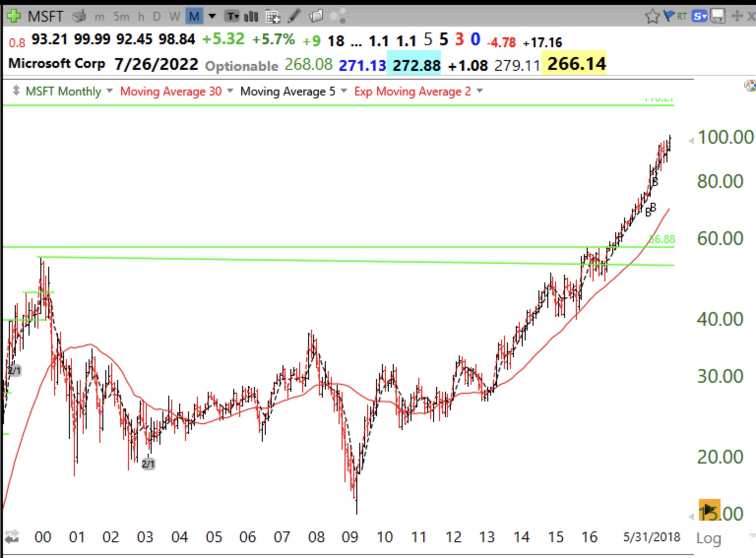Click the RT real-time indicator
The height and width of the screenshot is (558, 756).
(x=682, y=16)
